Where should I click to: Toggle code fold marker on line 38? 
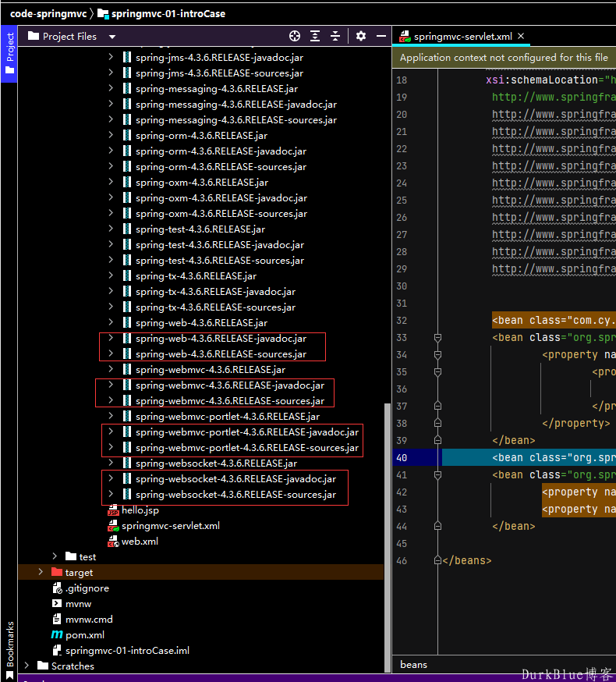[437, 423]
